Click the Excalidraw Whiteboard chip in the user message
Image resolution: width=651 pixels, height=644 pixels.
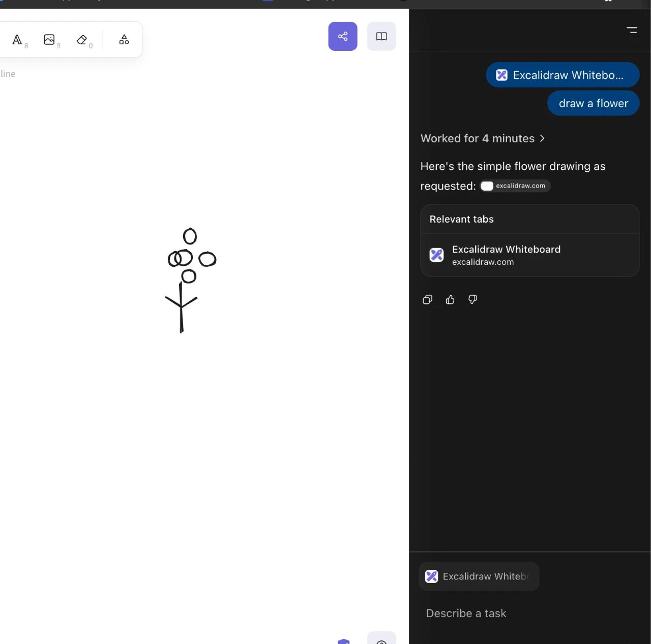(x=563, y=75)
